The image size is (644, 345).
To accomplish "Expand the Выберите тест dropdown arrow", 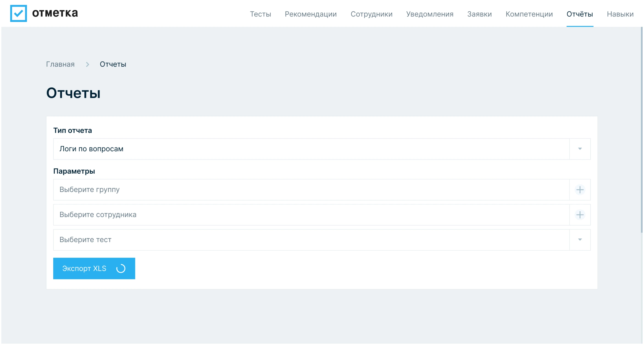I will [x=580, y=240].
